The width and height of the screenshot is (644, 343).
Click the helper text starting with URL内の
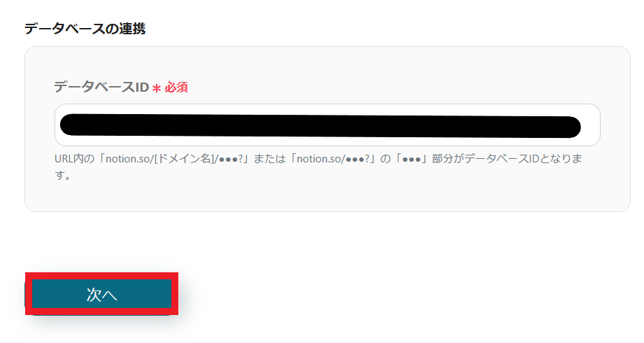coord(318,167)
